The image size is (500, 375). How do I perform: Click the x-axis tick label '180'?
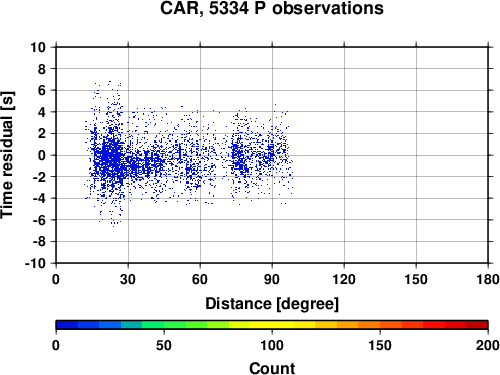pos(488,279)
